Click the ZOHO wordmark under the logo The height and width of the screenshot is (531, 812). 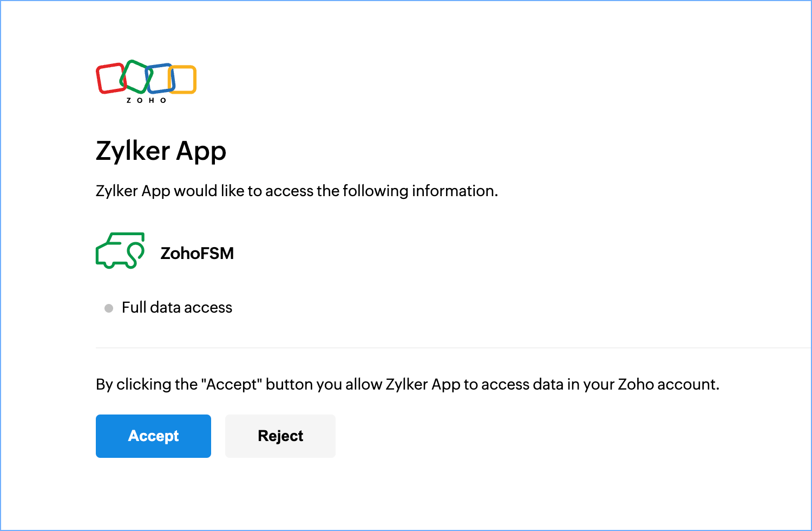pos(146,100)
